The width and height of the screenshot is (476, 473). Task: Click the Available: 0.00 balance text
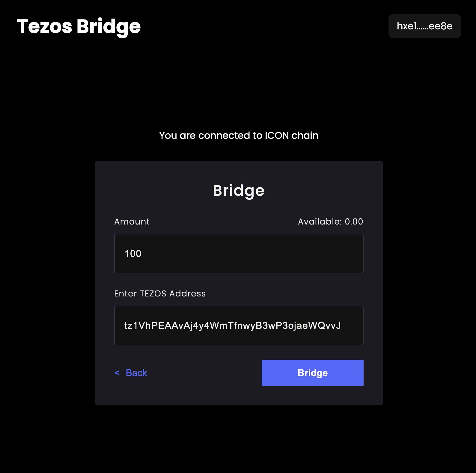[330, 222]
